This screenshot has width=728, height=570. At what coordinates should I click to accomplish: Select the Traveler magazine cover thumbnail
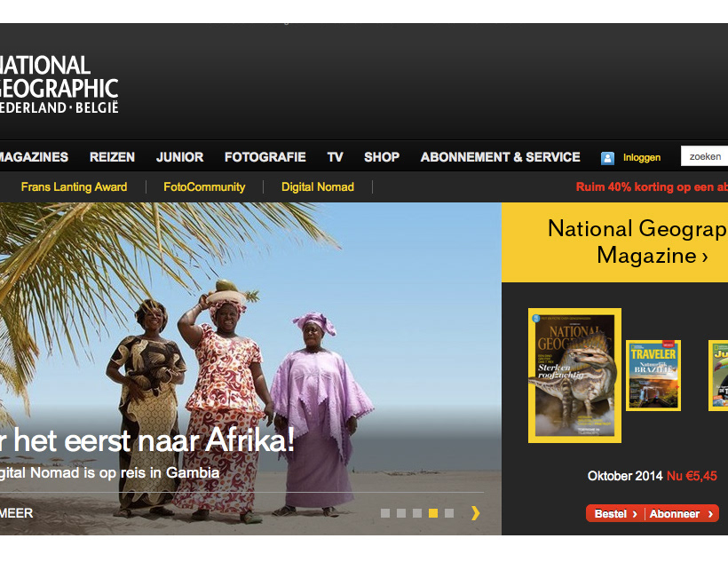click(653, 376)
